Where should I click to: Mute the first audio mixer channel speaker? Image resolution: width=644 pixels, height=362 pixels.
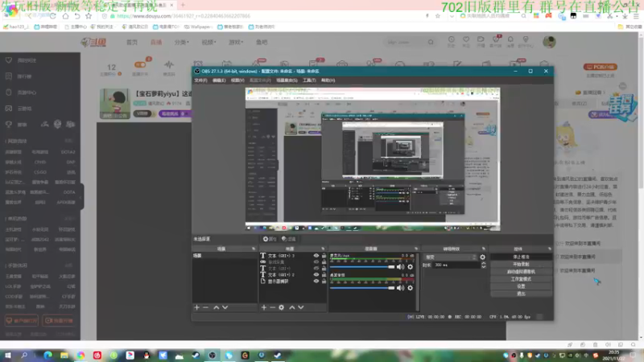coord(400,267)
